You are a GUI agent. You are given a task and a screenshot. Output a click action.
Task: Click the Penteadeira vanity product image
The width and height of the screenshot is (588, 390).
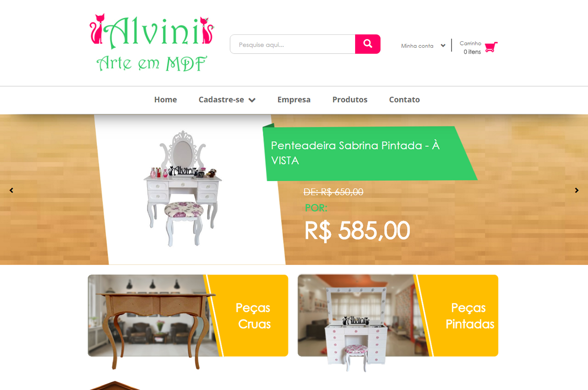click(x=183, y=189)
